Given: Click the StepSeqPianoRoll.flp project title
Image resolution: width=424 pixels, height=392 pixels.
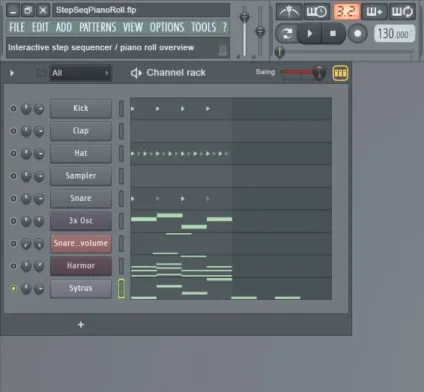Looking at the screenshot, I should pos(96,10).
